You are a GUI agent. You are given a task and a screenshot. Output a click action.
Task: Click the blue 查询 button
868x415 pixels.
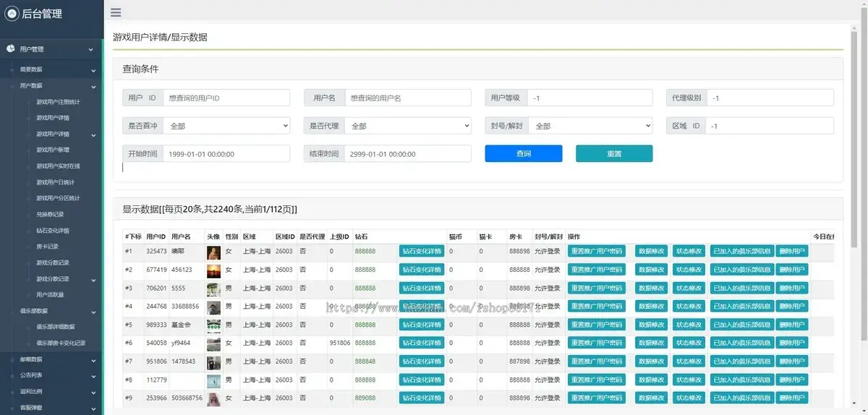523,154
